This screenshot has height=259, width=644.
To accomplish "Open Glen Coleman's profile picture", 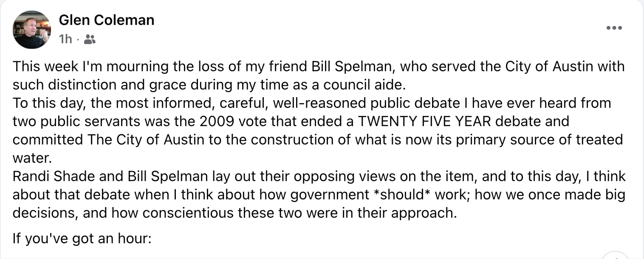I will tap(32, 30).
